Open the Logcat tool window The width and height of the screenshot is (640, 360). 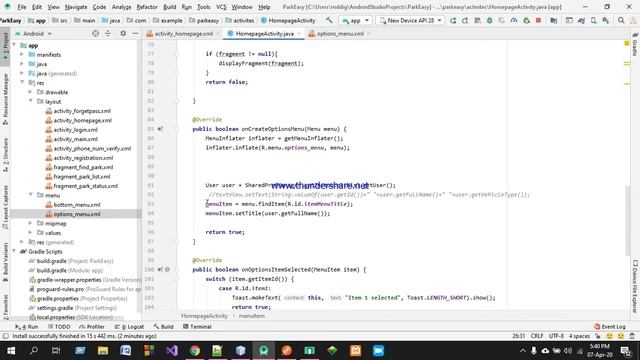129,327
